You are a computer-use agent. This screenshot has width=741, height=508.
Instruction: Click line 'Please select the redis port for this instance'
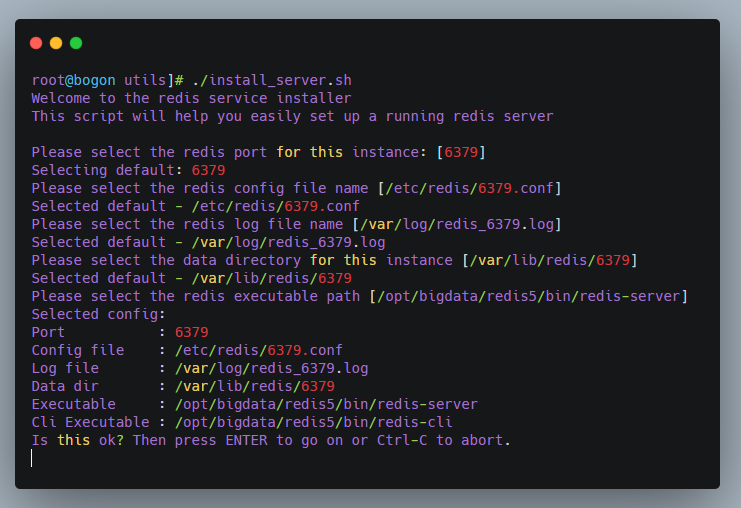pyautogui.click(x=258, y=152)
